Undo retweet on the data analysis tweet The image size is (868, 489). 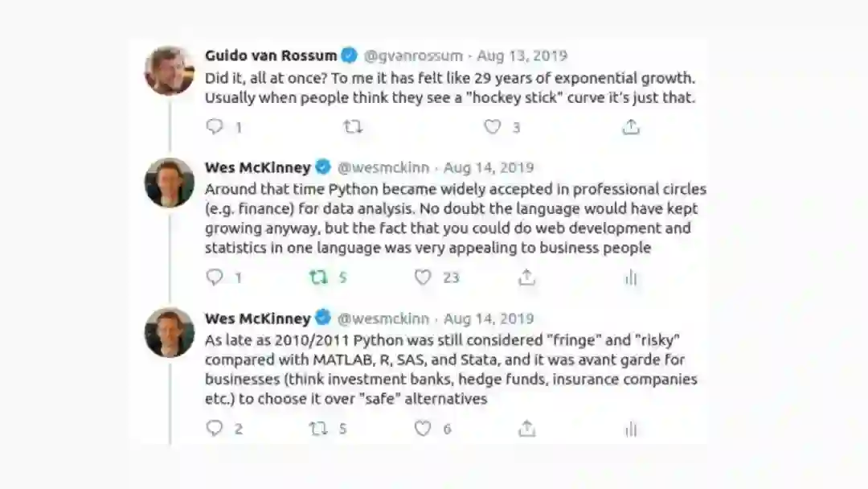[319, 277]
